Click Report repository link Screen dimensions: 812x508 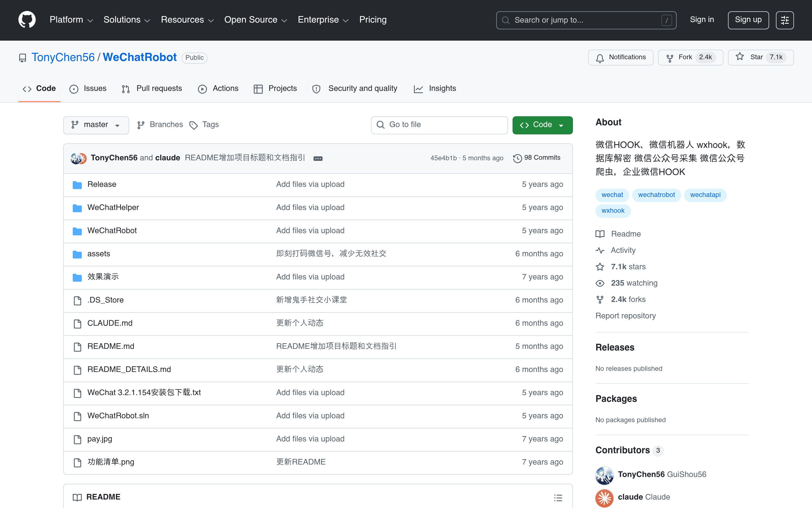(625, 316)
